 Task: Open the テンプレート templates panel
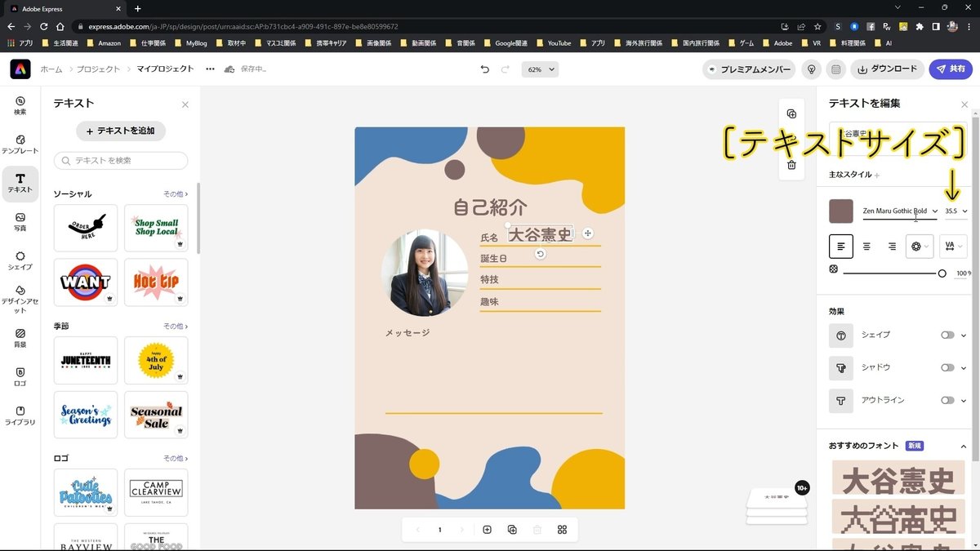click(x=20, y=144)
